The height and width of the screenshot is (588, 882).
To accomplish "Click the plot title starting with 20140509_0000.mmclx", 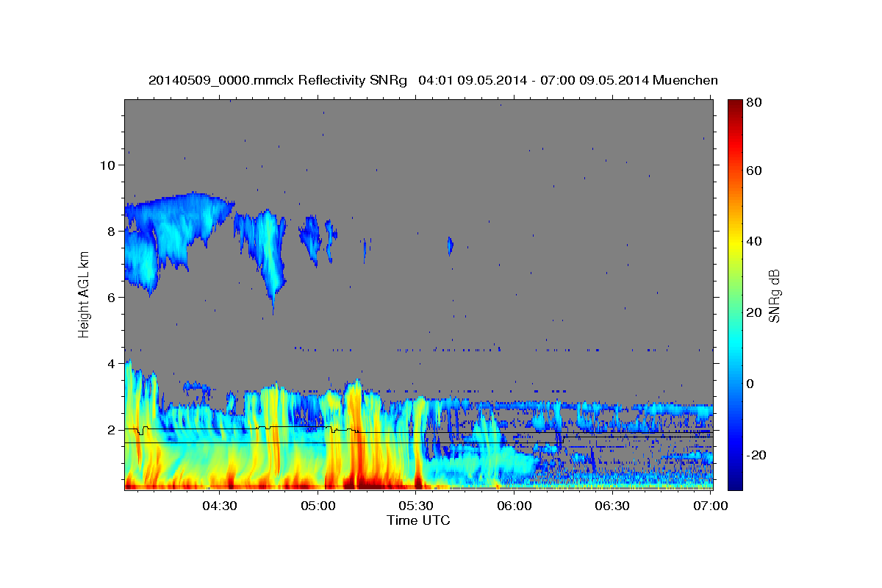I will tap(433, 80).
